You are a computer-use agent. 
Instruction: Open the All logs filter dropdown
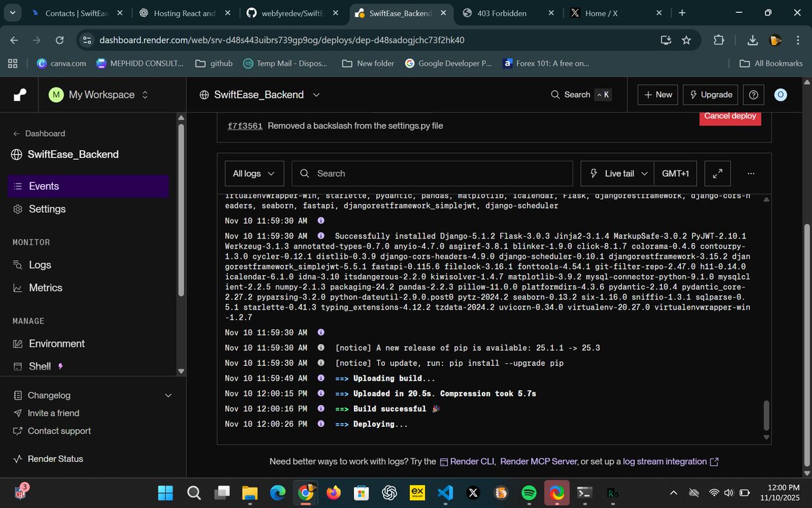pos(253,173)
